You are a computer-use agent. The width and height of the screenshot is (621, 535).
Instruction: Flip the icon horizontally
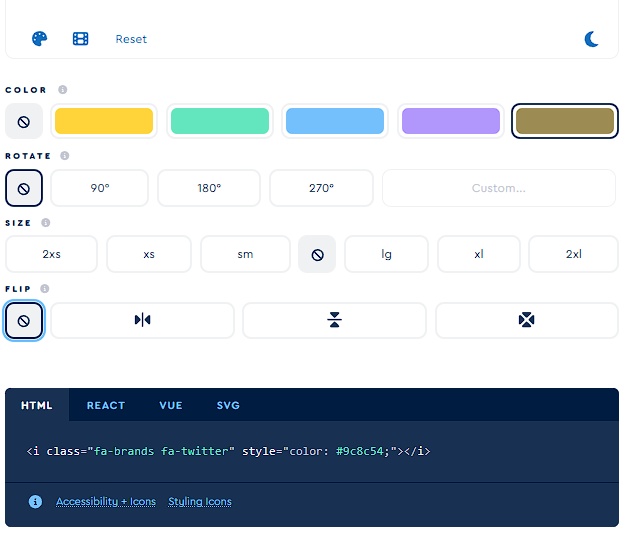coord(143,320)
